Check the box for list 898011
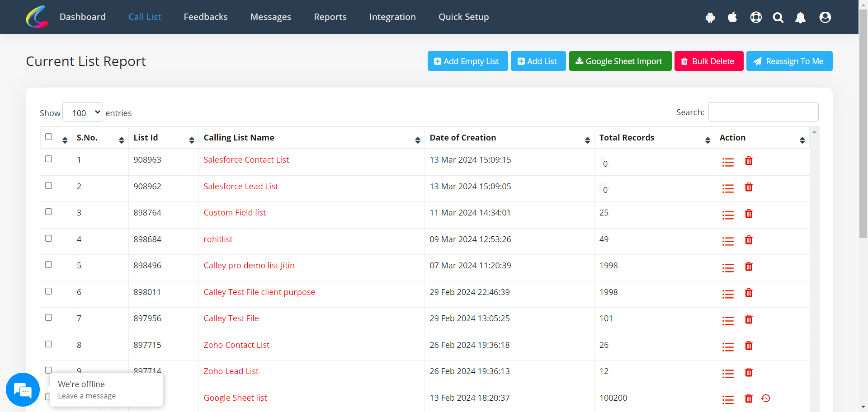The height and width of the screenshot is (412, 868). pyautogui.click(x=49, y=291)
